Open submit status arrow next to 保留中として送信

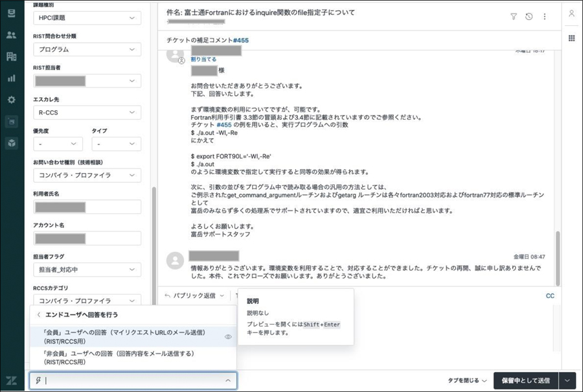(x=567, y=380)
